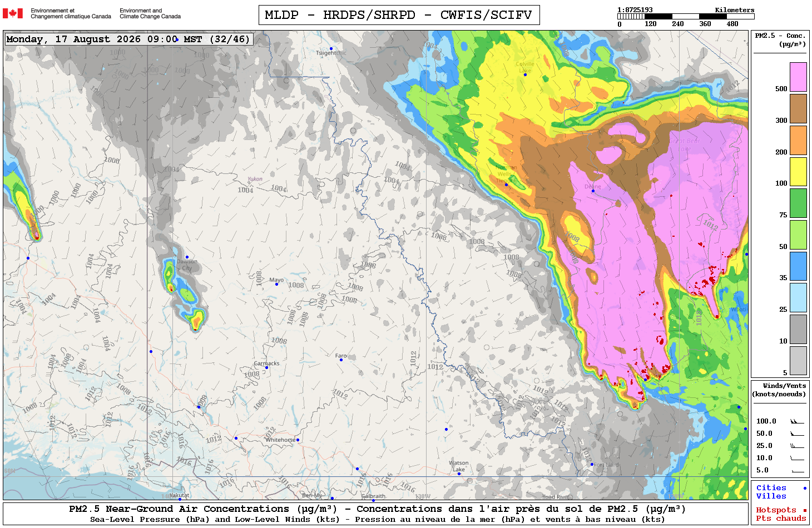
Task: Click the blue dot at Deline
Action: (593, 191)
